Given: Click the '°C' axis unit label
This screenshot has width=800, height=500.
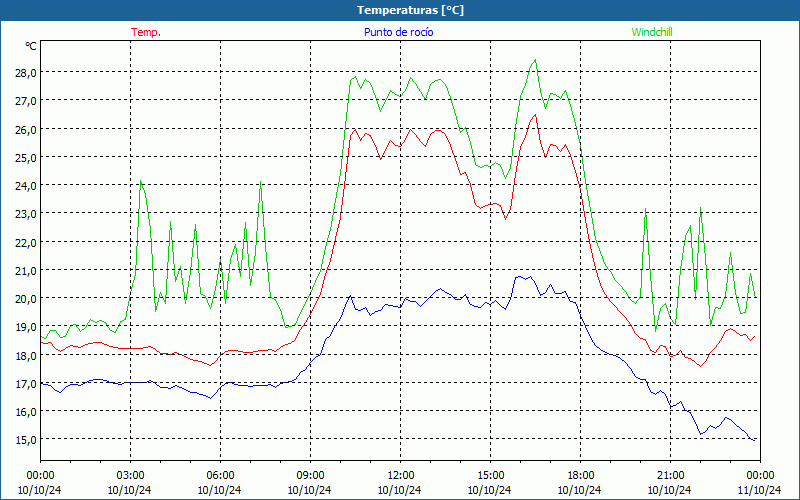Looking at the screenshot, I should tap(31, 46).
